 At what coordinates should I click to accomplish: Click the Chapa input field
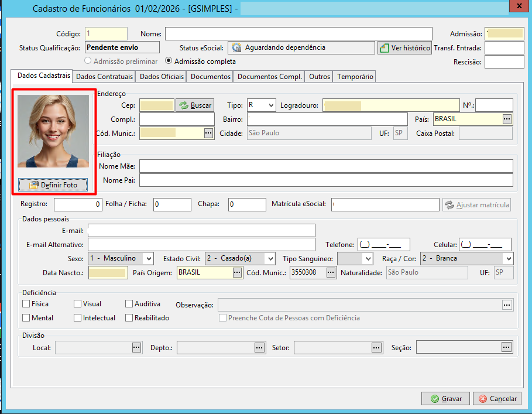point(247,204)
